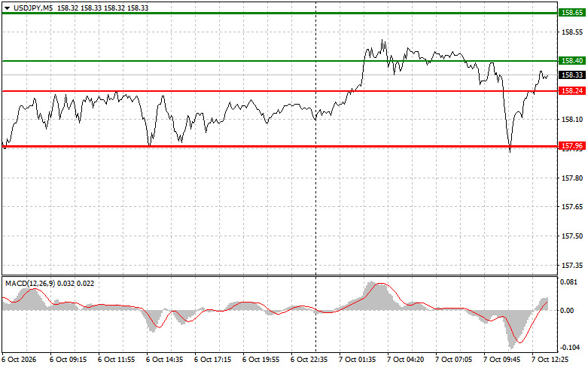Click the 6 Oct 17:15 time label
Screen dimensions: 588x368
(212, 360)
